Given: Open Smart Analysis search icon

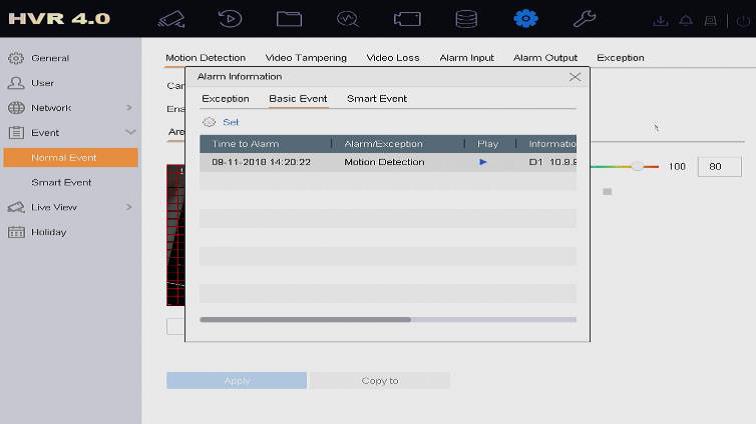Looking at the screenshot, I should [x=348, y=19].
